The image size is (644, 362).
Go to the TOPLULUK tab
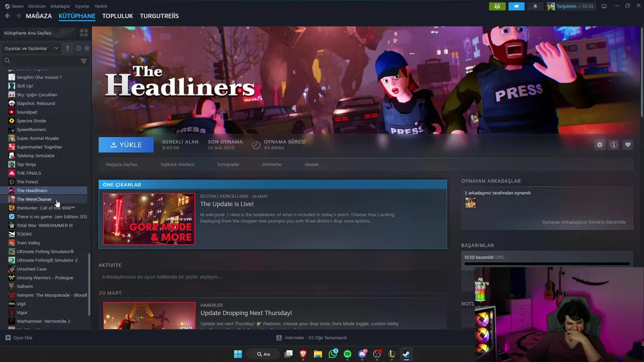click(x=118, y=16)
